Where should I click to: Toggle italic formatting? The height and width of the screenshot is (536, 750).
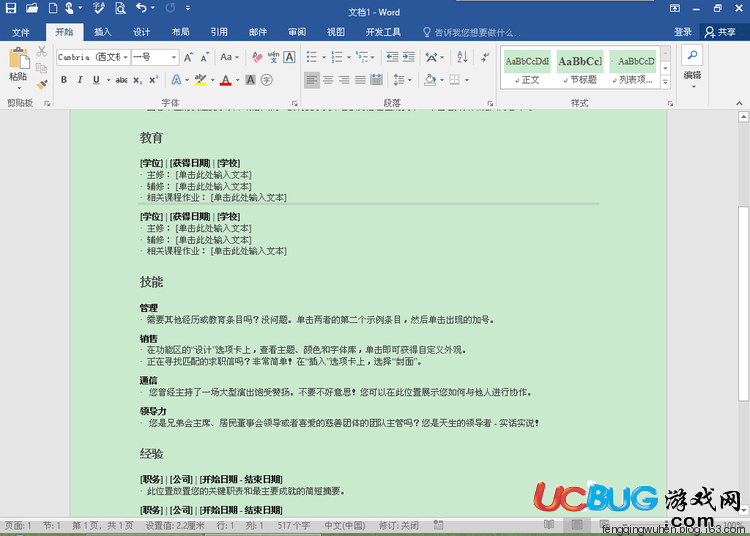point(80,80)
